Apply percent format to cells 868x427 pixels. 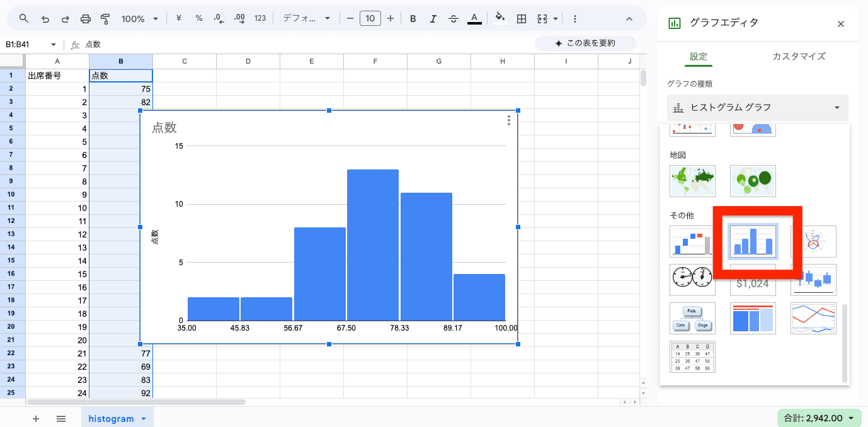(198, 19)
